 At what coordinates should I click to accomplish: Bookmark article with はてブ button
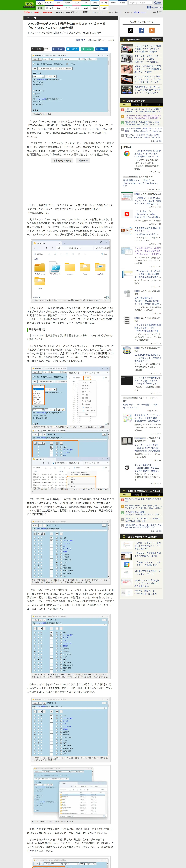72,49
